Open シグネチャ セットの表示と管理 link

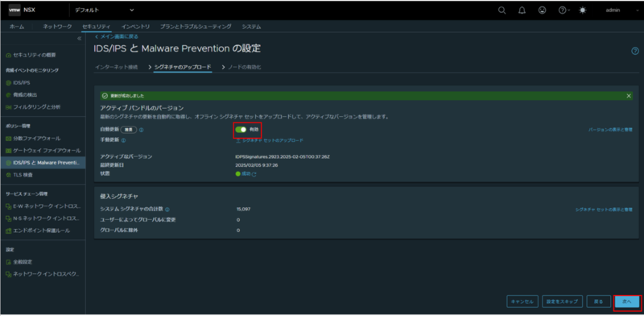click(x=604, y=210)
